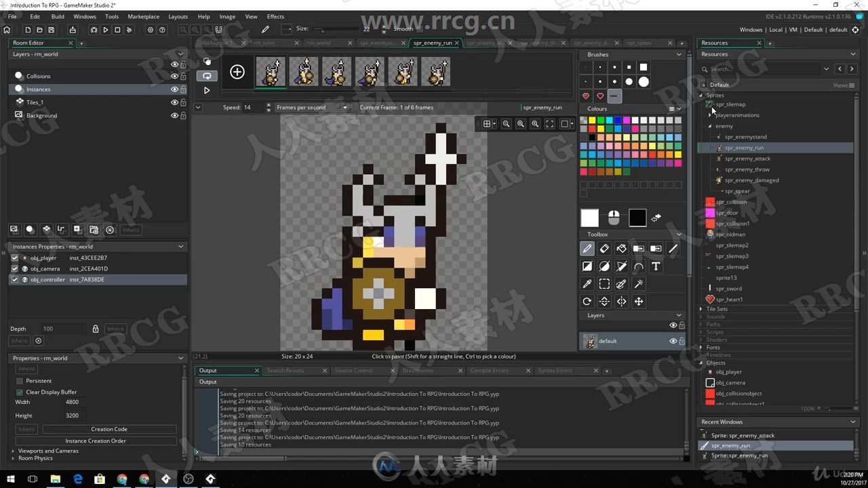Collapse the Instances Properties panel
Viewport: 868px width, 488px height.
[181, 247]
